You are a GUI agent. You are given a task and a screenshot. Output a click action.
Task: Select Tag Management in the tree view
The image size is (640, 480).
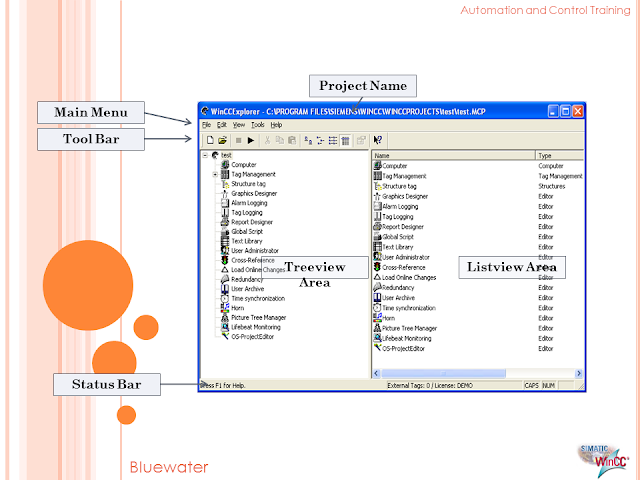[x=253, y=174]
